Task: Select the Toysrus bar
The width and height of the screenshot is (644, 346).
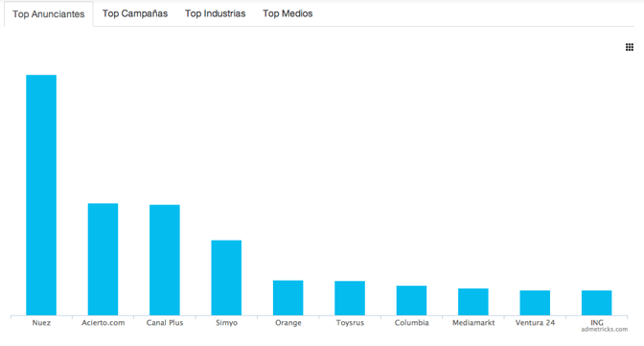Action: tap(350, 298)
